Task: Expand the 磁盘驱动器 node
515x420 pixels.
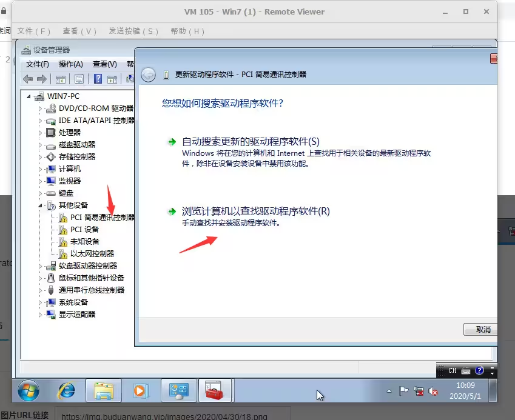Action: [x=40, y=145]
